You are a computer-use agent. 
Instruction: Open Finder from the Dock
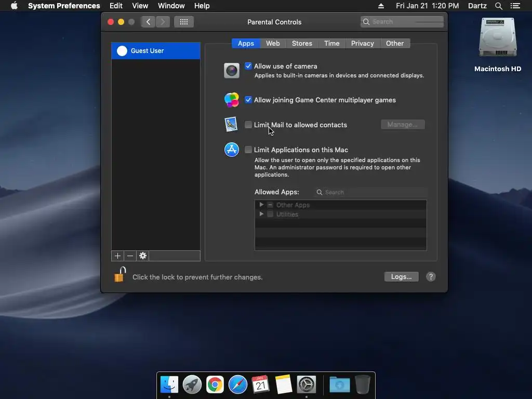pyautogui.click(x=169, y=385)
